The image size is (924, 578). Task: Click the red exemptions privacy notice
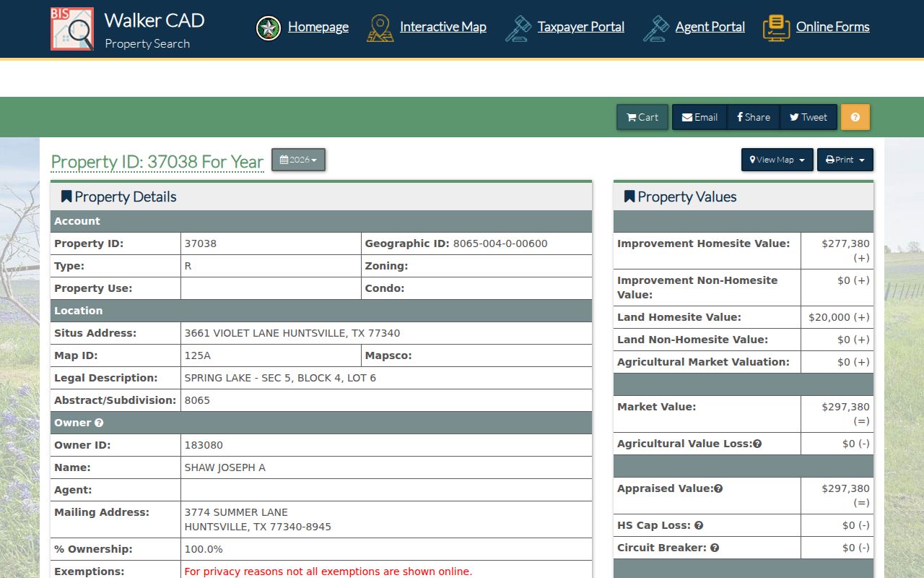tap(328, 571)
